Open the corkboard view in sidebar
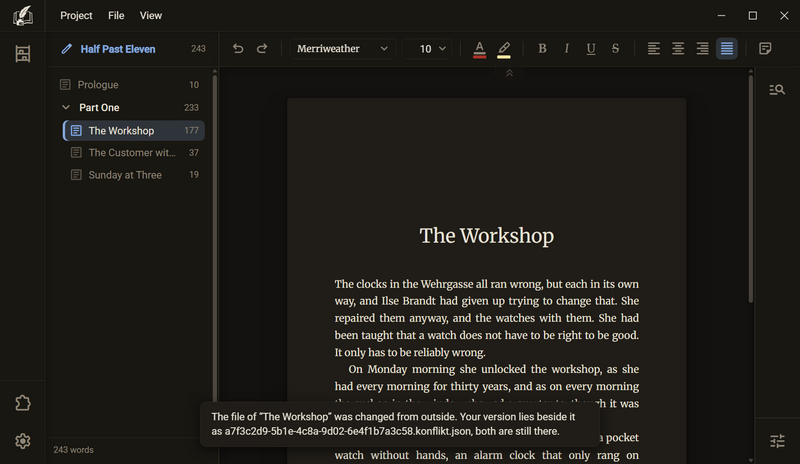Image resolution: width=800 pixels, height=464 pixels. point(22,54)
